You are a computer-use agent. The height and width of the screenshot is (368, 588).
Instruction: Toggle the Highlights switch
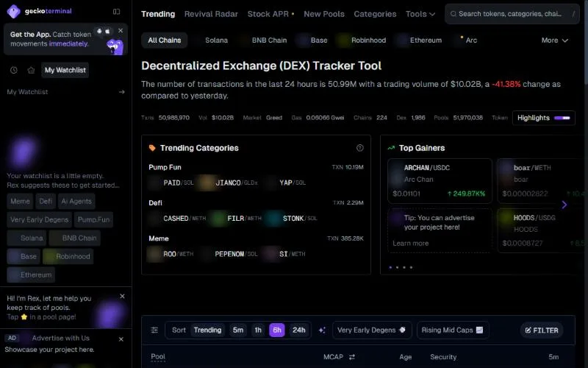click(562, 118)
